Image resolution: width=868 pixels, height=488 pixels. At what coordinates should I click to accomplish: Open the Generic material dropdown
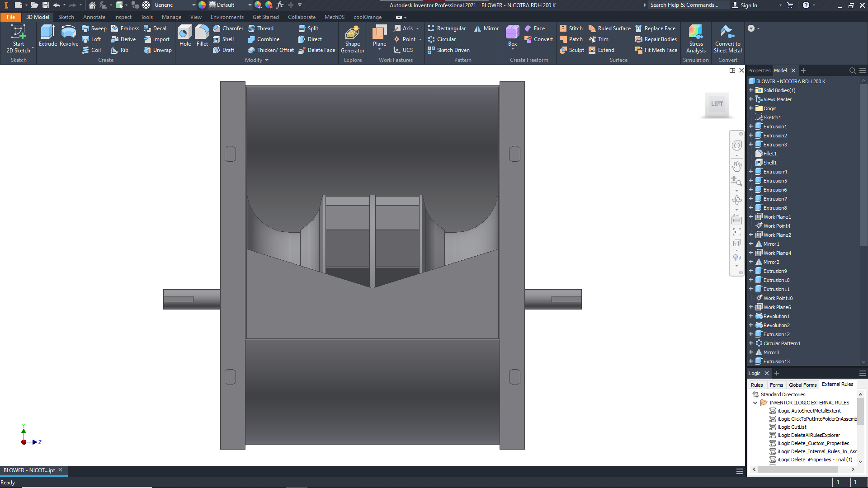coord(194,5)
